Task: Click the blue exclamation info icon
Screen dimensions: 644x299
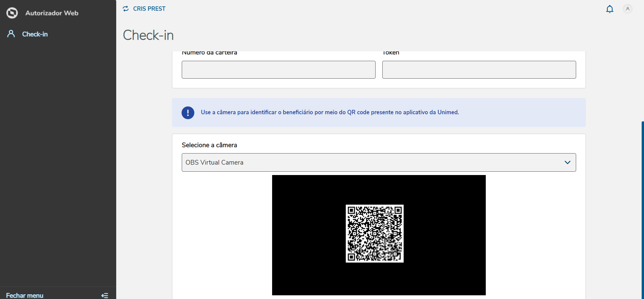Action: point(188,113)
